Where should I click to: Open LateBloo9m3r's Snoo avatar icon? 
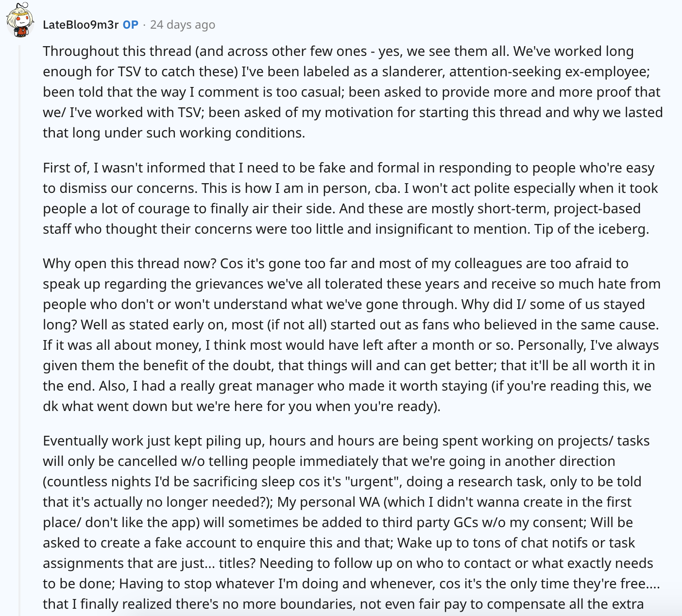tap(20, 20)
